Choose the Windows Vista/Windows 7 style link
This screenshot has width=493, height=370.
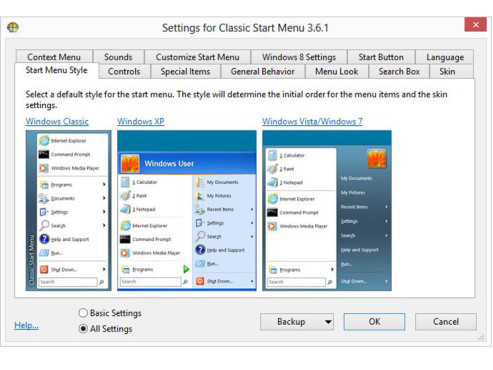click(312, 121)
